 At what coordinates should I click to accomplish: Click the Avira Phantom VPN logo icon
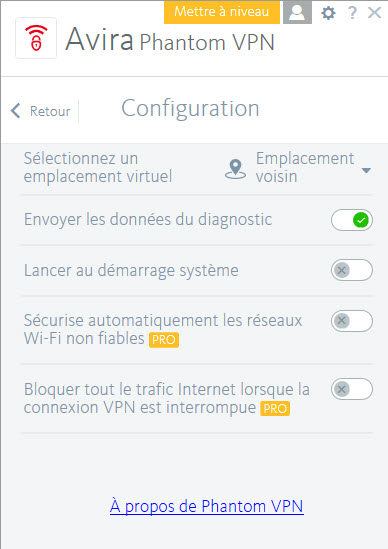point(36,38)
